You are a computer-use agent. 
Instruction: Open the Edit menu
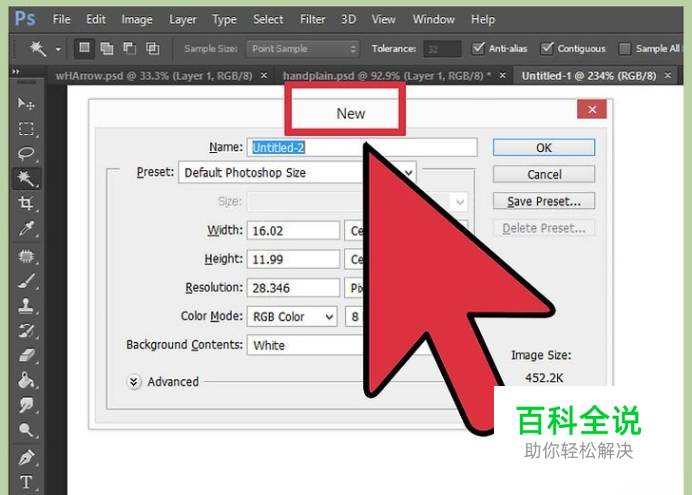(x=96, y=19)
